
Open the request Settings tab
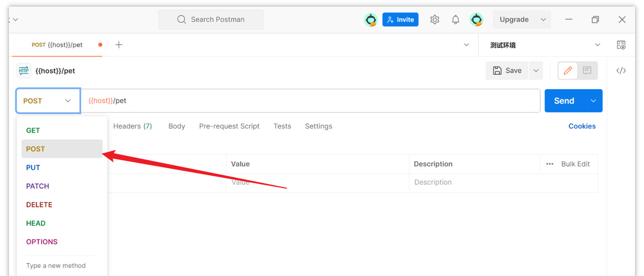(x=318, y=126)
